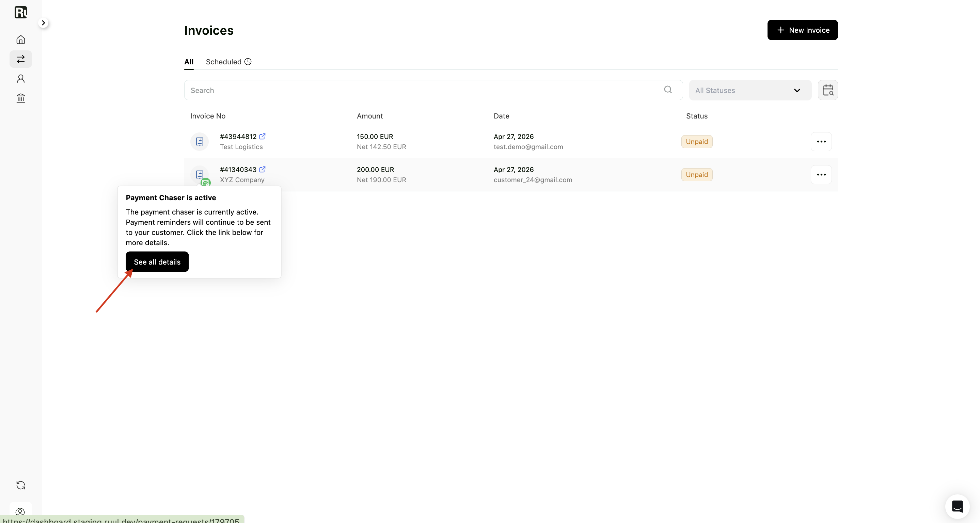The image size is (980, 523).
Task: Click invoice number #43944812
Action: [x=238, y=136]
